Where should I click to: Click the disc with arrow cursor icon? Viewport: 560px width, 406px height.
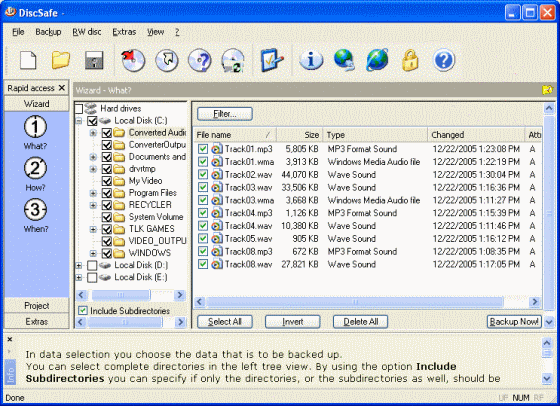tap(167, 60)
